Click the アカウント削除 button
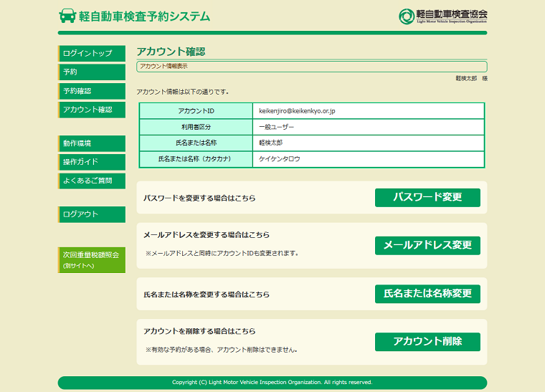545x392 pixels. point(427,342)
